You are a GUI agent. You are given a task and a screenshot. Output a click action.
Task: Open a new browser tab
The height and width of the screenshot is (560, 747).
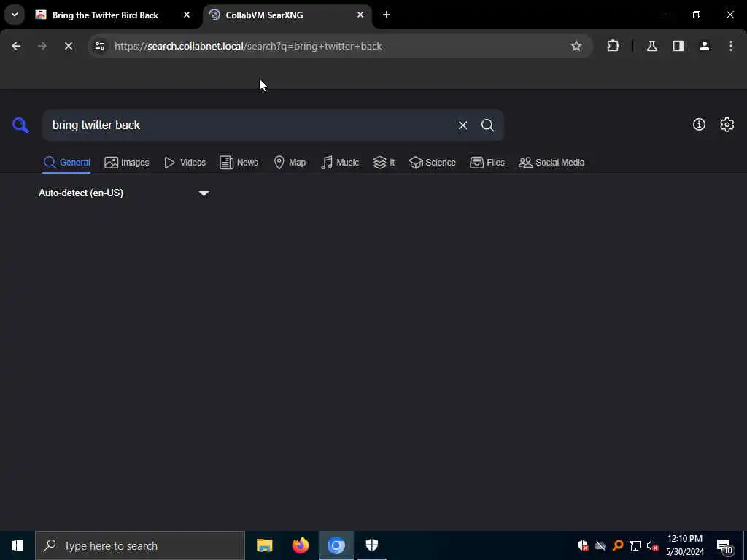point(387,15)
